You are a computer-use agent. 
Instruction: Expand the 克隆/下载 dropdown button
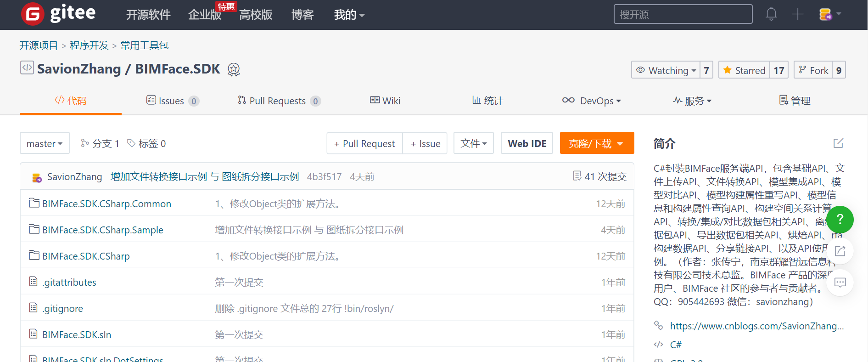tap(597, 143)
